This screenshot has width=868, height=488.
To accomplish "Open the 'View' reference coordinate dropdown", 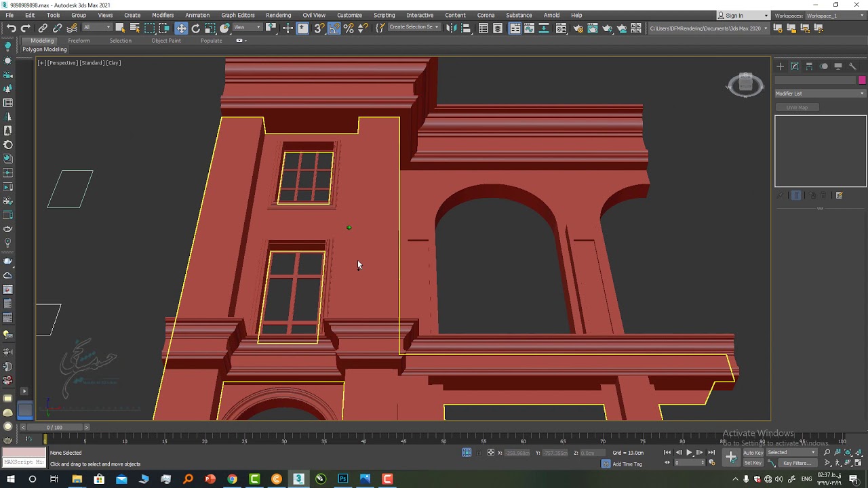I will coord(248,27).
